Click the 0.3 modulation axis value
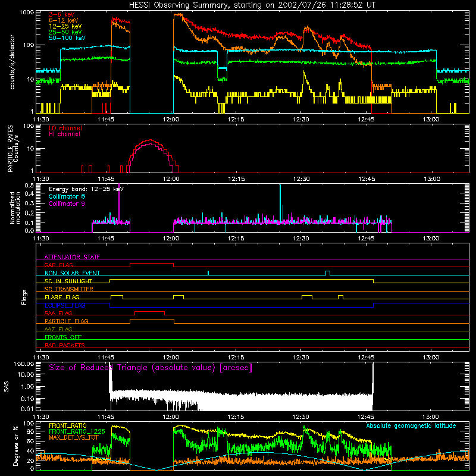Screen dimensions: 476x476 (29, 203)
